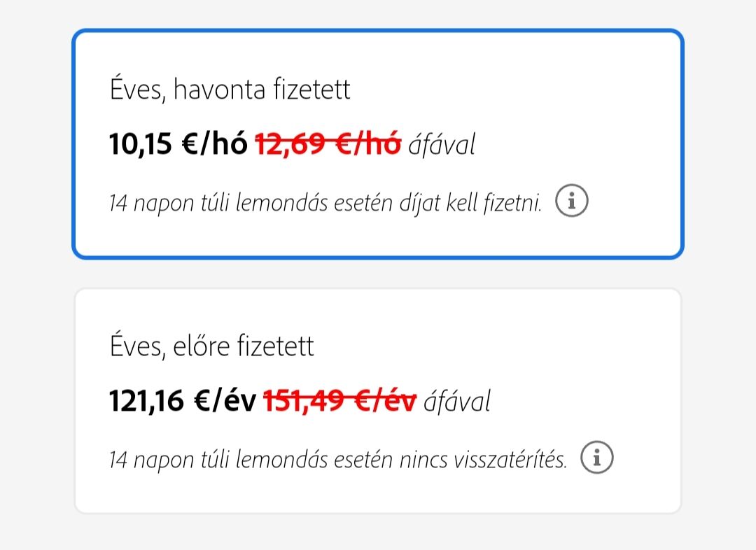Click the gray background below the prepaid card

pyautogui.click(x=378, y=533)
